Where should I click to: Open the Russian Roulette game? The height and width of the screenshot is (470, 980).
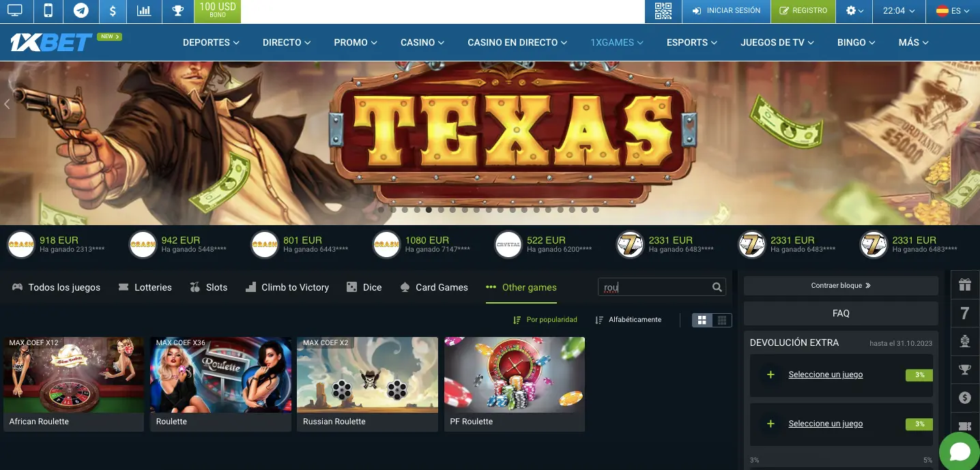pos(367,384)
